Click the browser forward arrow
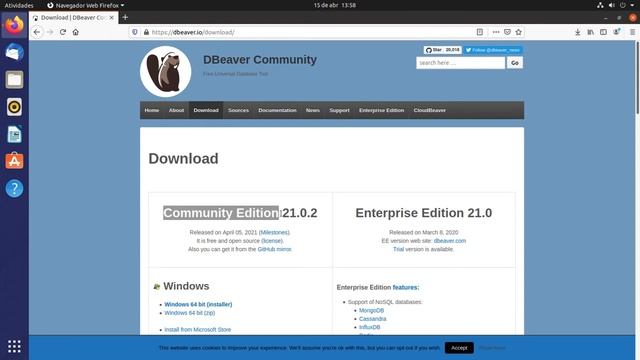 pos(50,32)
